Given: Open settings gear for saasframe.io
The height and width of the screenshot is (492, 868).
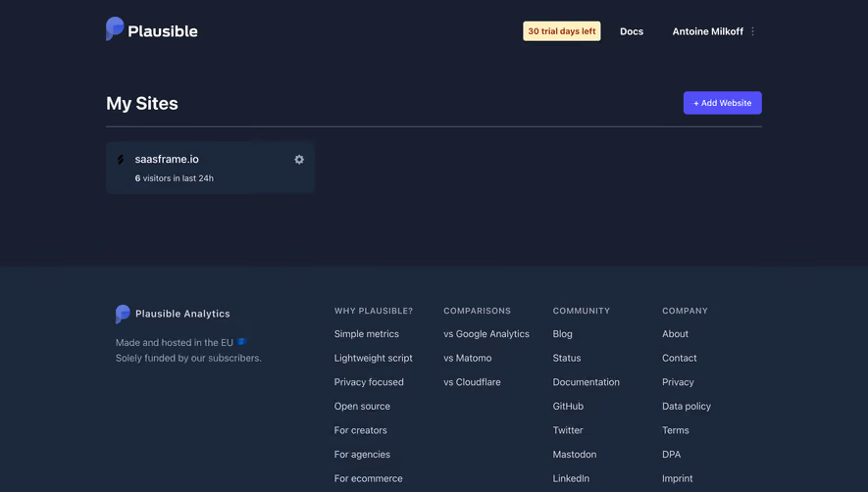Looking at the screenshot, I should [x=299, y=160].
